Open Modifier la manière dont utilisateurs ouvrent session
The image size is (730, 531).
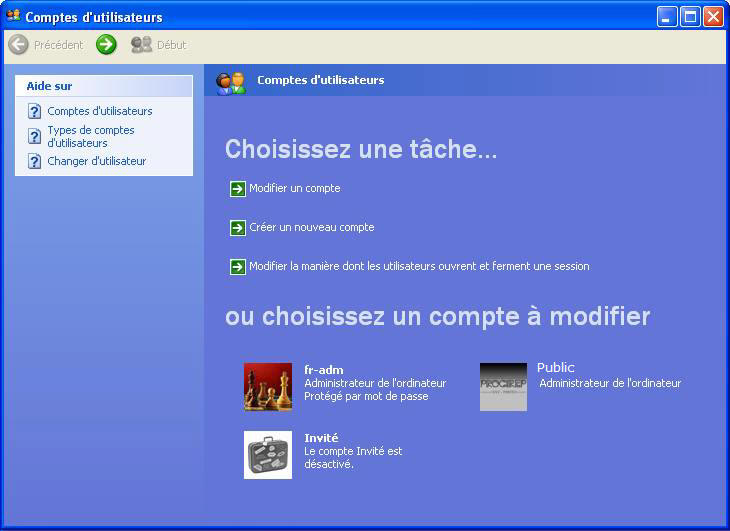(419, 266)
